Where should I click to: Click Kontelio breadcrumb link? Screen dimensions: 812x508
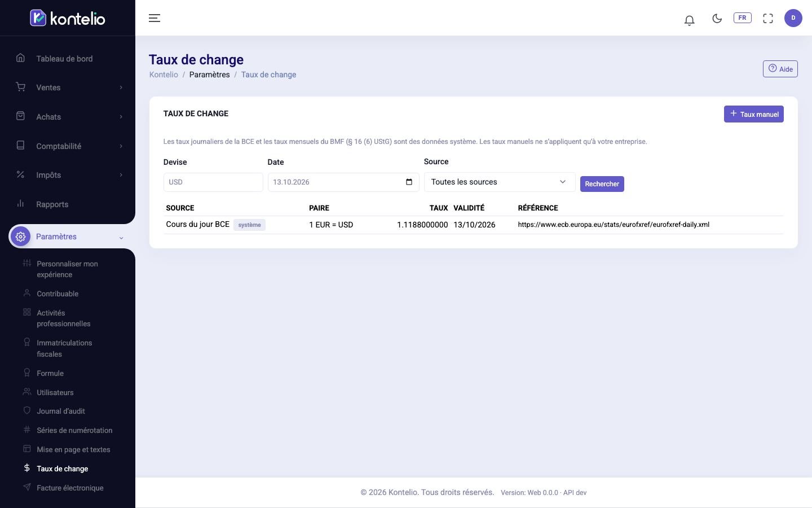click(x=164, y=75)
